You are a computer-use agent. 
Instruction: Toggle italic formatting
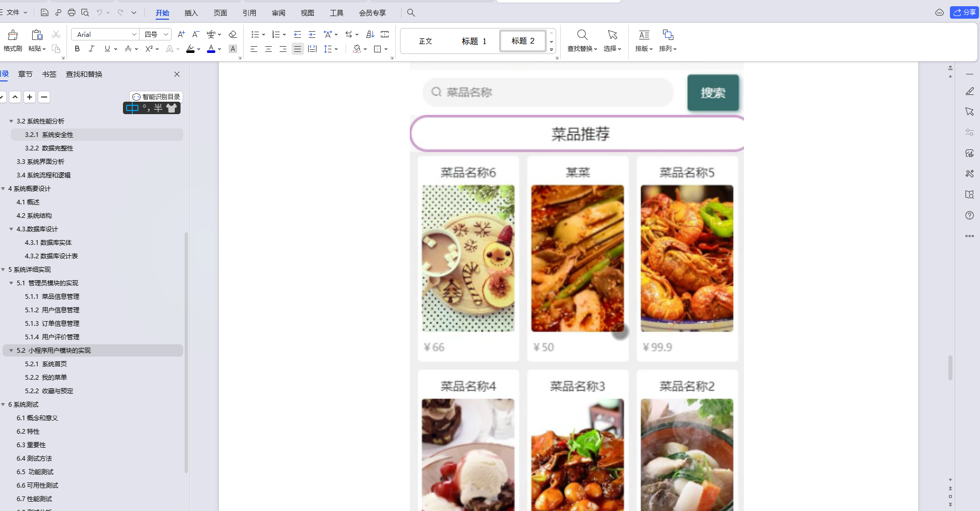click(x=91, y=49)
